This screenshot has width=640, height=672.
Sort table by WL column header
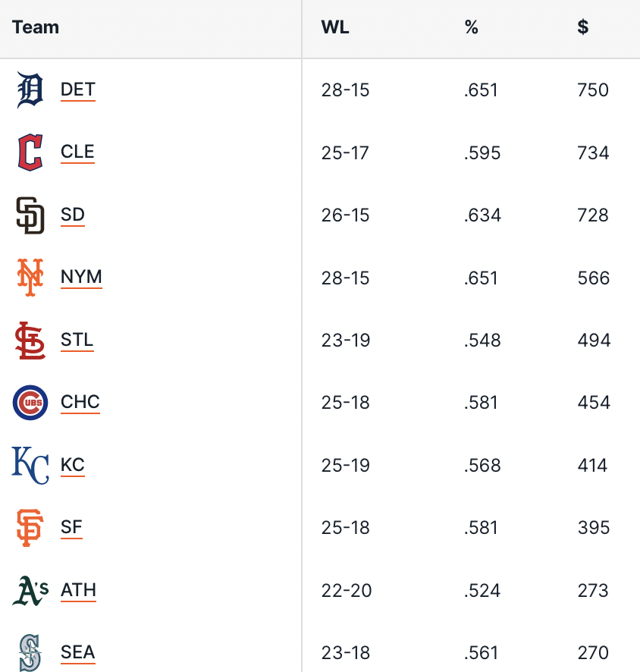point(335,28)
